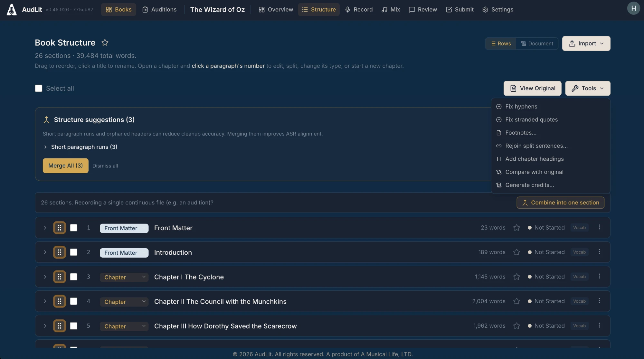
Task: Open View Original button
Action: coord(532,88)
